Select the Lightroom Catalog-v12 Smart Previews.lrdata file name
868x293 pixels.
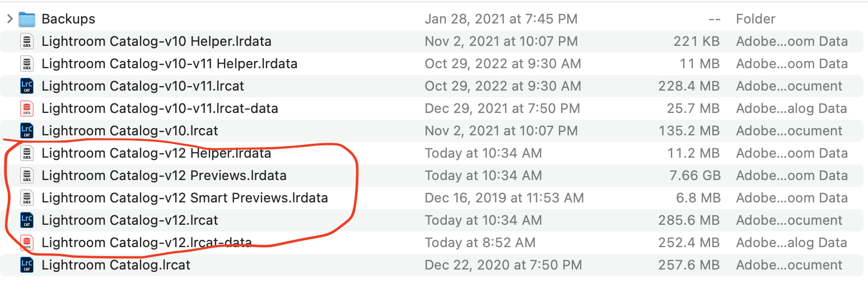185,198
